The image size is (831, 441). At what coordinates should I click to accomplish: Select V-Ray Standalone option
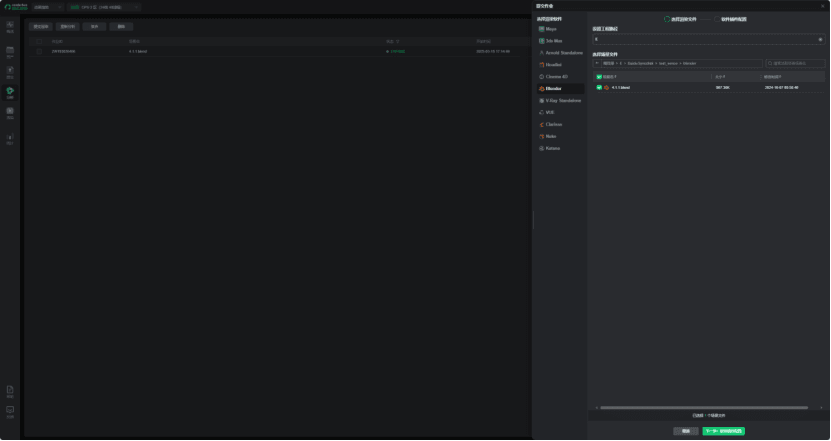coord(562,101)
